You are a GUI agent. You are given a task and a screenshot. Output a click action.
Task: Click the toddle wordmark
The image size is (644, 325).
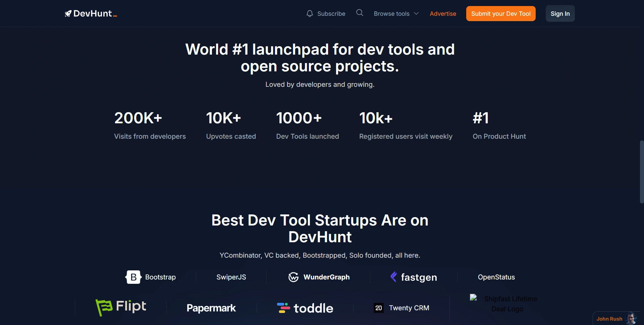313,308
